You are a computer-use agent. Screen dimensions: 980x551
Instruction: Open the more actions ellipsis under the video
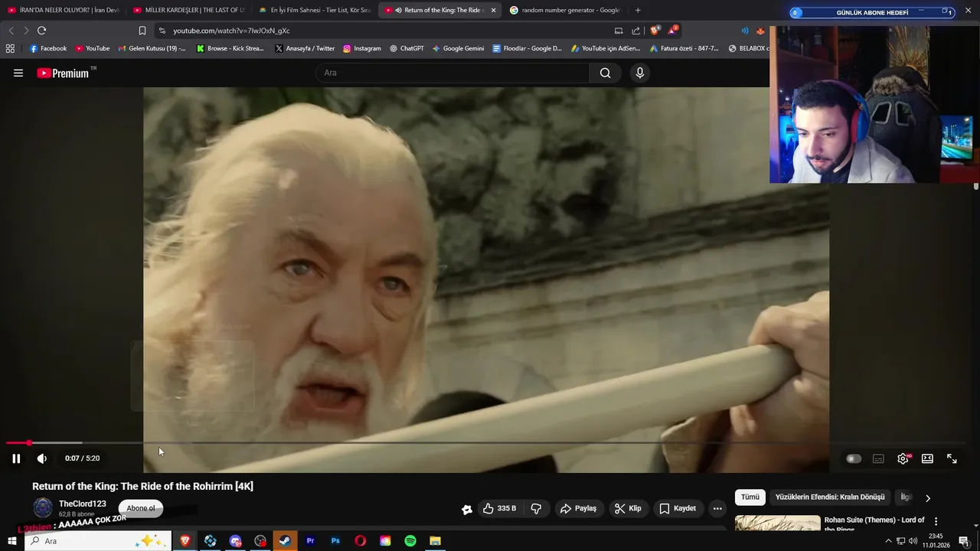click(717, 508)
